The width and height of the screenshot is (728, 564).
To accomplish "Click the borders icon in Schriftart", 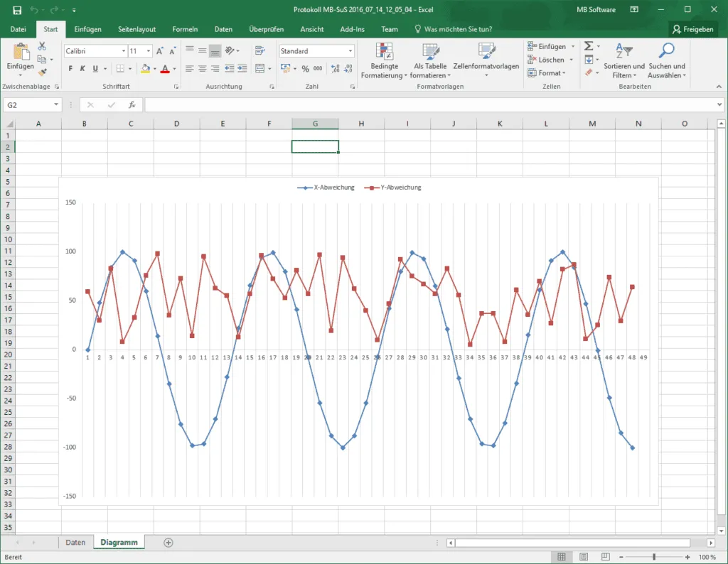I will (x=120, y=69).
